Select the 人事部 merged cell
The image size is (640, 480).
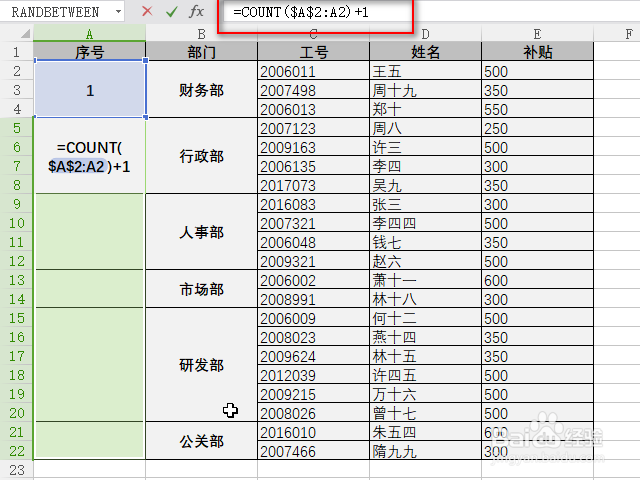201,232
